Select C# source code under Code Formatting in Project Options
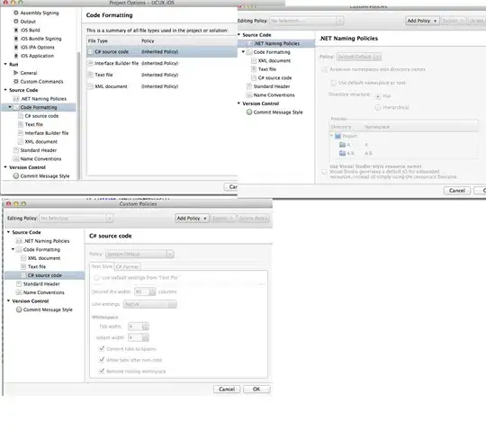The image size is (486, 448). point(41,116)
